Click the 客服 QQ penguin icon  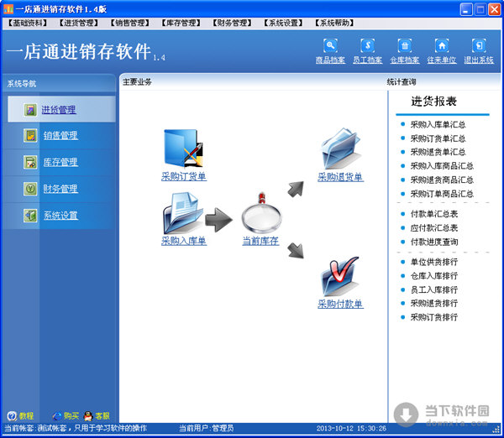[88, 416]
